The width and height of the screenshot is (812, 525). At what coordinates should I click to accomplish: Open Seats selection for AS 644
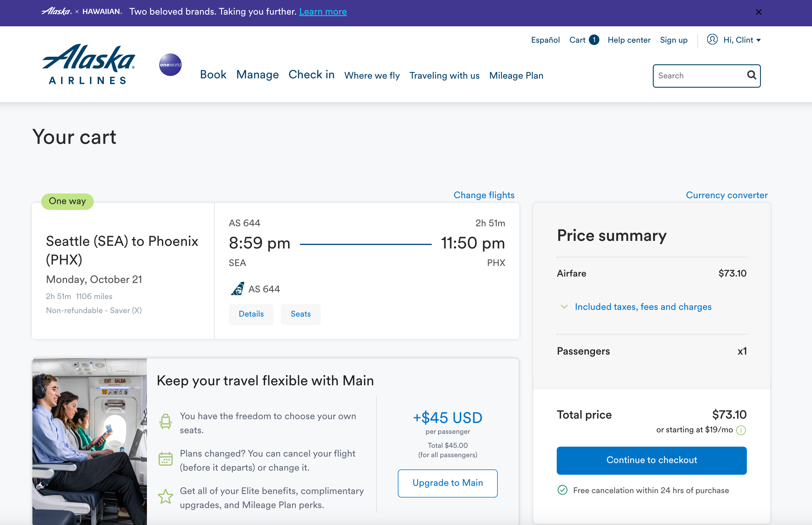click(x=300, y=314)
